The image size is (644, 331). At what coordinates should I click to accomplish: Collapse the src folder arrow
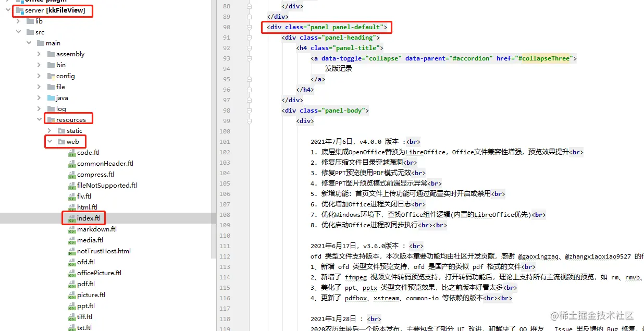pos(18,32)
